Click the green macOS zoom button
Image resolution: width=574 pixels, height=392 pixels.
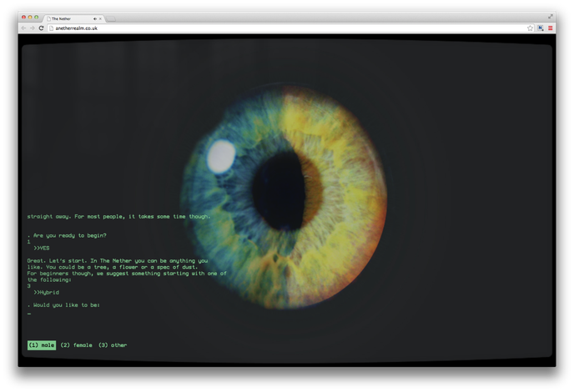[x=37, y=17]
